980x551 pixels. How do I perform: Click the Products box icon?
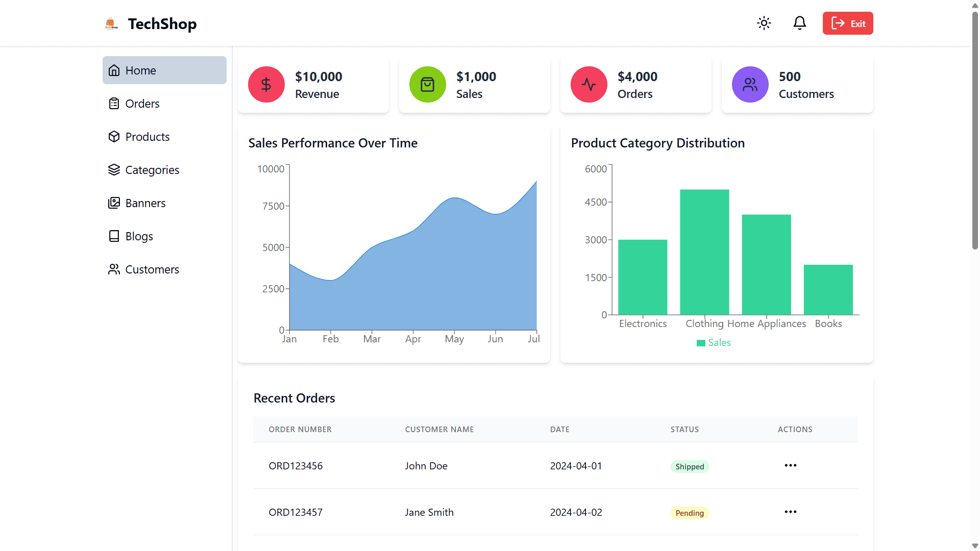[x=114, y=137]
